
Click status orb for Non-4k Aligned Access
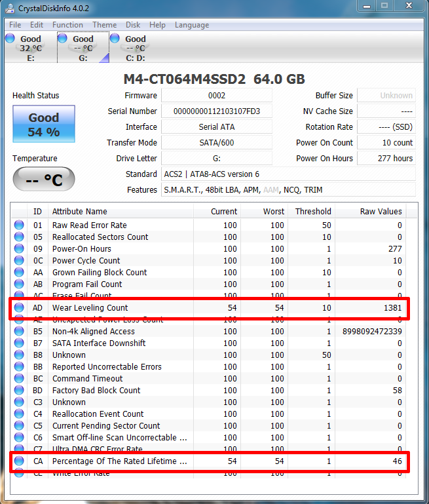[x=19, y=331]
